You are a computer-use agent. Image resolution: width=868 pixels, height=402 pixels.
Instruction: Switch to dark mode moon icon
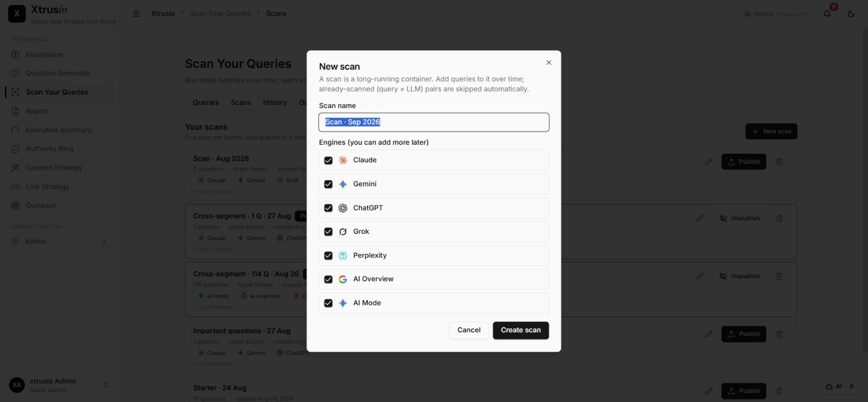[851, 14]
